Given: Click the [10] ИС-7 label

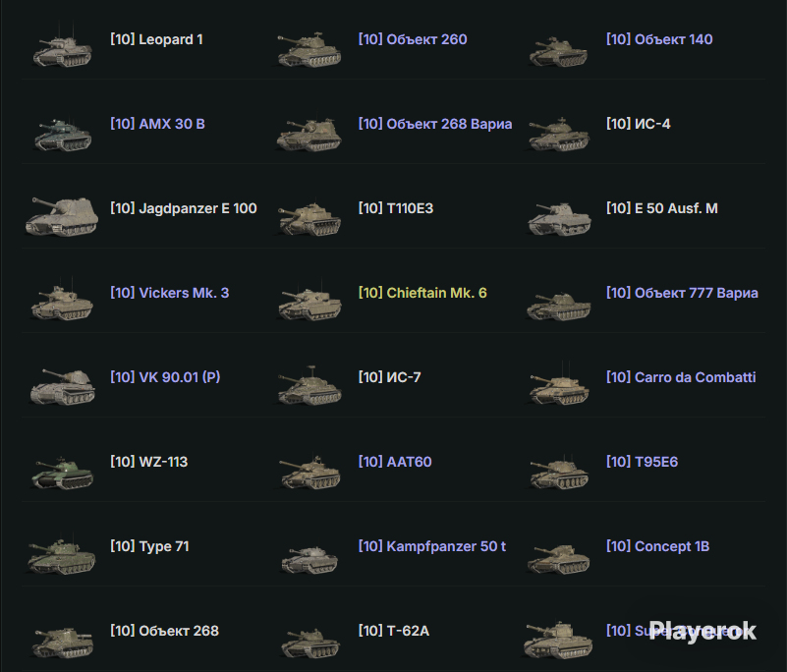Looking at the screenshot, I should [389, 377].
